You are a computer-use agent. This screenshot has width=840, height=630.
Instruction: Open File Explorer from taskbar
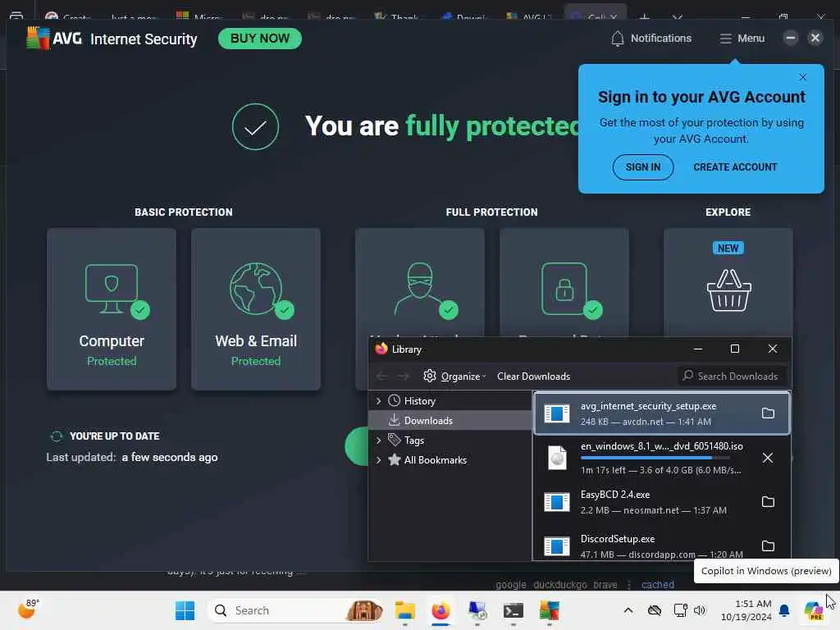tap(405, 610)
